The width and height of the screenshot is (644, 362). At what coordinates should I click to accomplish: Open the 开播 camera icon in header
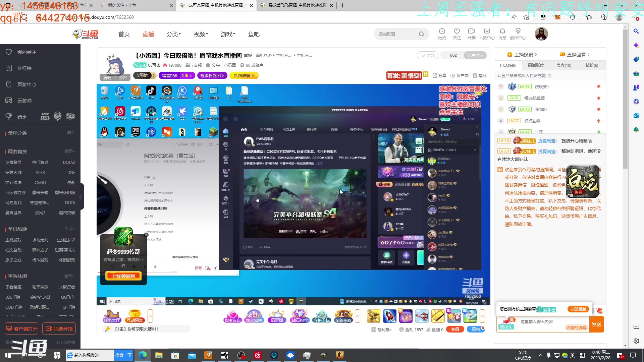(x=471, y=34)
